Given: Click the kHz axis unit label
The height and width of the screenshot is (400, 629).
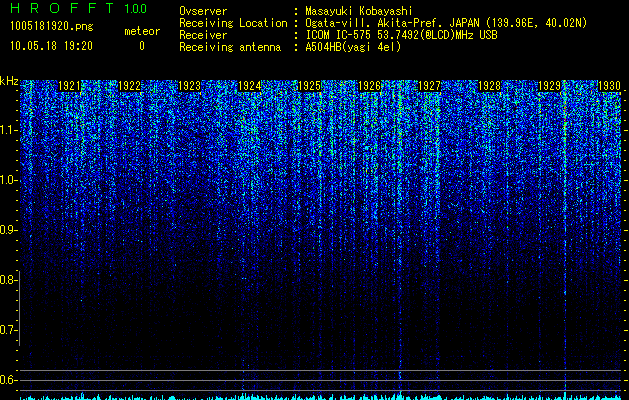Looking at the screenshot, I should pos(9,81).
